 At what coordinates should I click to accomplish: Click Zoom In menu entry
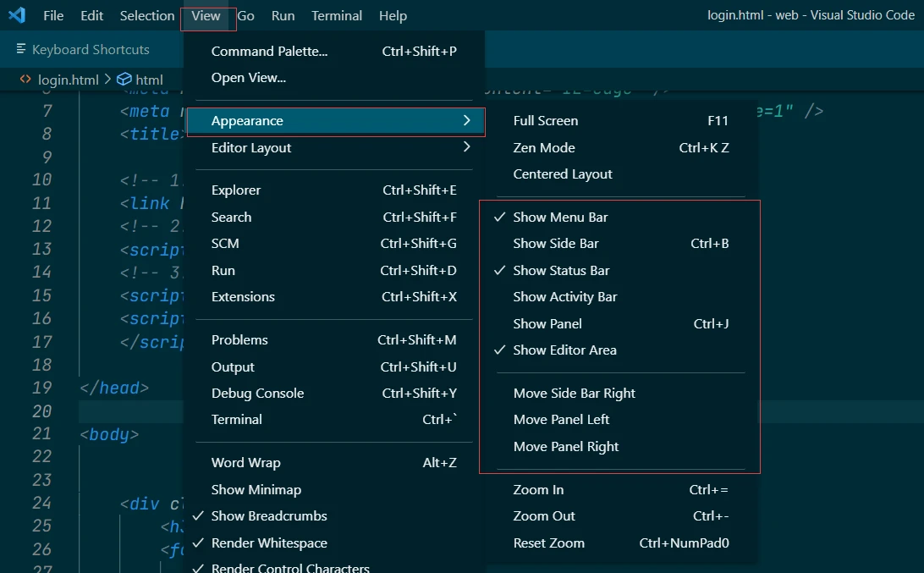point(538,489)
